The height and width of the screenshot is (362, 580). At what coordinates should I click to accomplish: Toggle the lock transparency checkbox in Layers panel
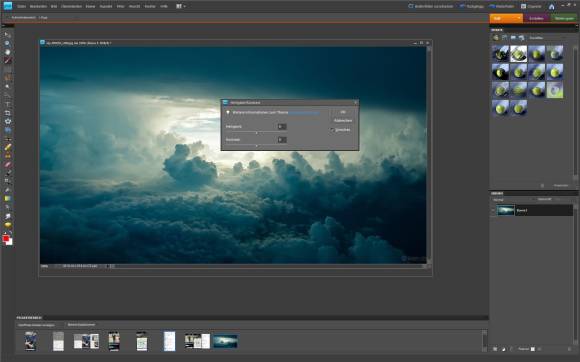click(533, 349)
